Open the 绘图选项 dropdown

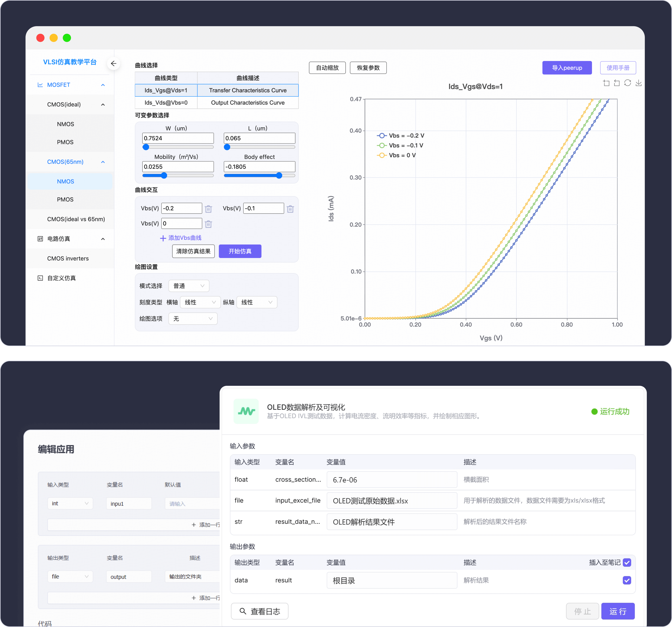[193, 319]
